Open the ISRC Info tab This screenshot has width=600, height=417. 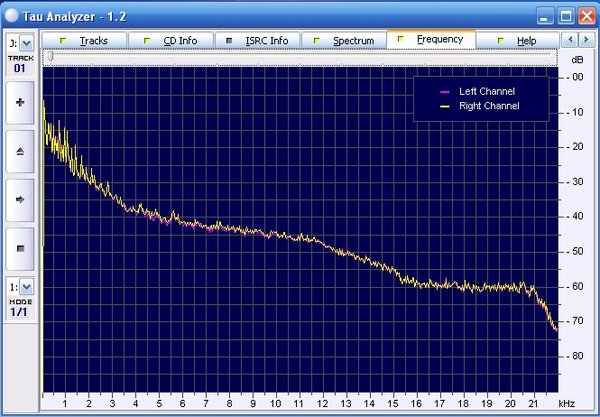pyautogui.click(x=258, y=41)
